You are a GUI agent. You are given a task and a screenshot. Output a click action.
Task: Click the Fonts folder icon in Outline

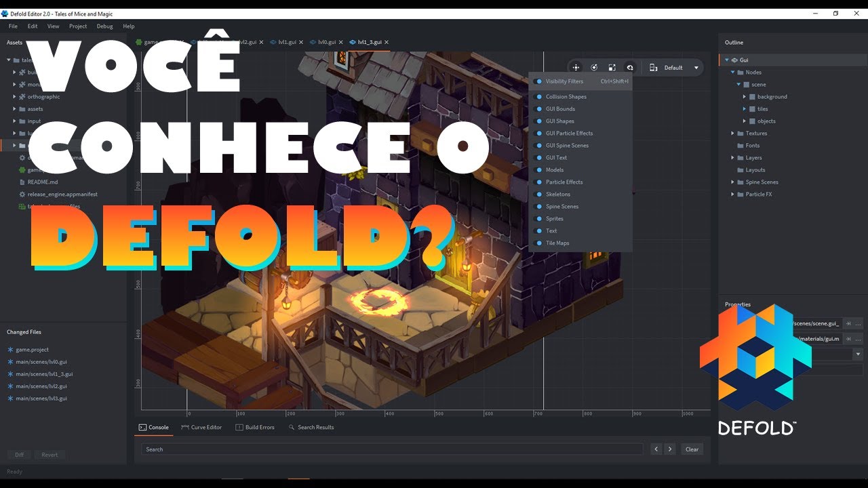[x=741, y=146]
